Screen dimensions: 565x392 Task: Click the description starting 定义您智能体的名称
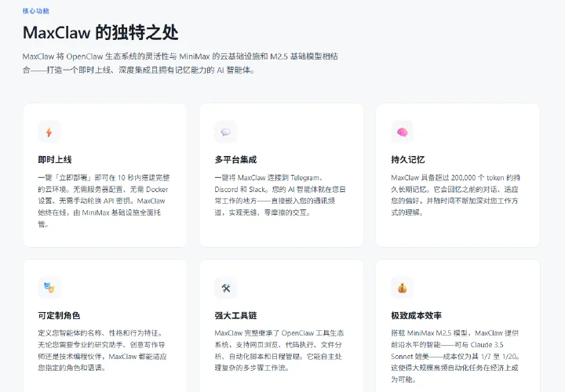click(x=102, y=350)
